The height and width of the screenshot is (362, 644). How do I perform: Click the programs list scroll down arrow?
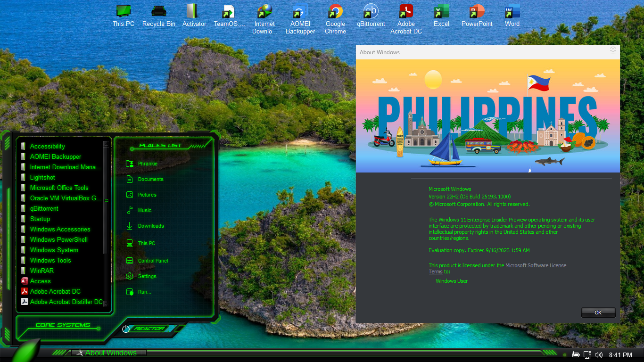coord(106,304)
